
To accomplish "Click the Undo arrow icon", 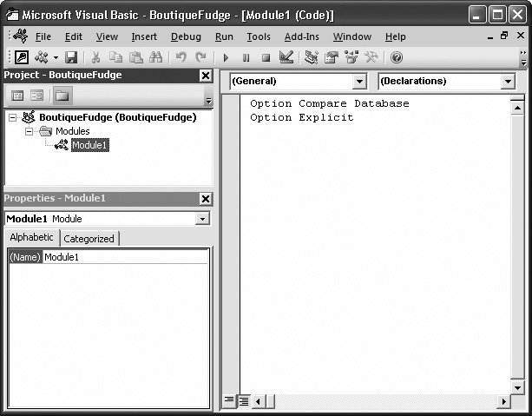I will coord(181,57).
